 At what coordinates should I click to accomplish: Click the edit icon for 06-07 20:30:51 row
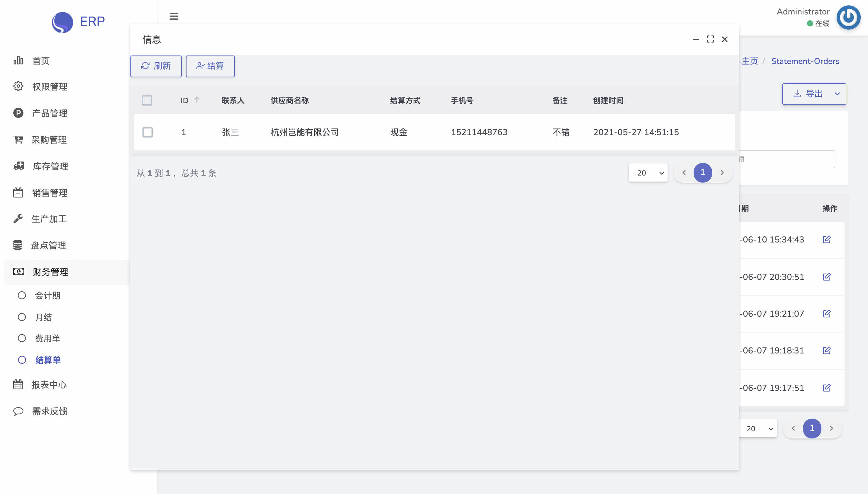click(827, 277)
